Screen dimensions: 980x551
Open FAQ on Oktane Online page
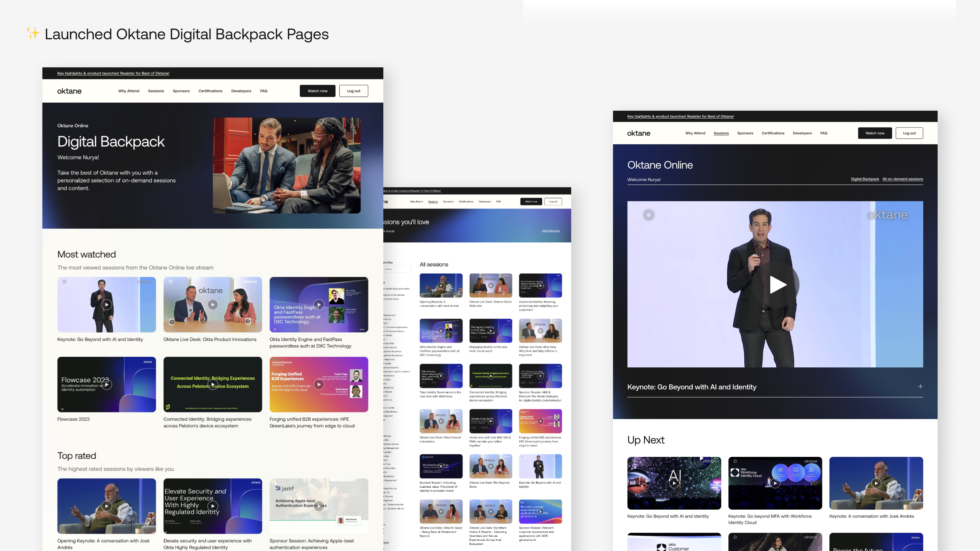pos(824,133)
